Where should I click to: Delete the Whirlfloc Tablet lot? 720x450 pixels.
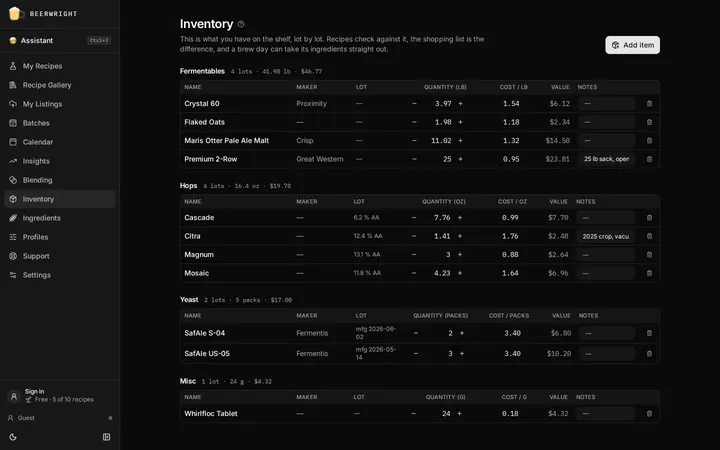point(649,414)
